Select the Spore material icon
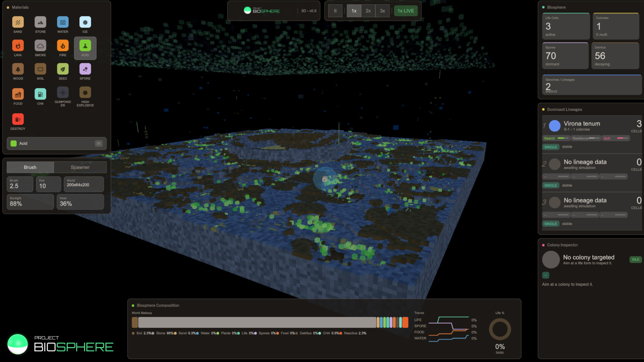The width and height of the screenshot is (644, 362). coord(85,69)
